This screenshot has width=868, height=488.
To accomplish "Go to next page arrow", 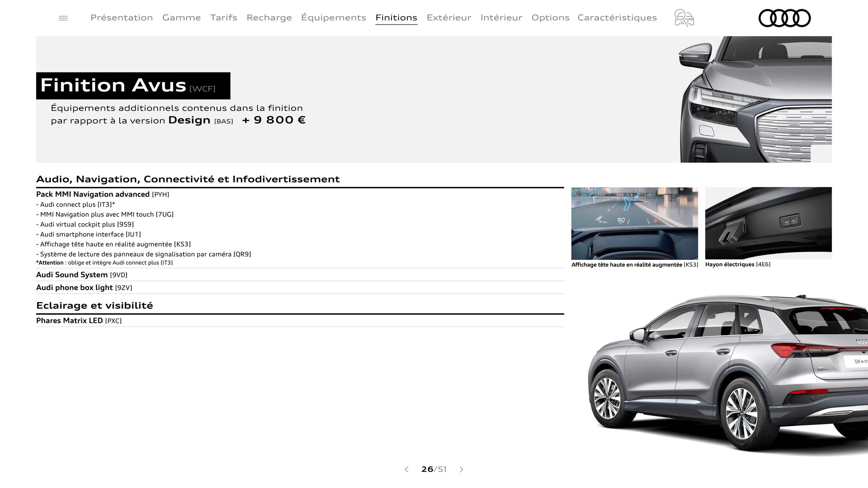I will tap(461, 469).
